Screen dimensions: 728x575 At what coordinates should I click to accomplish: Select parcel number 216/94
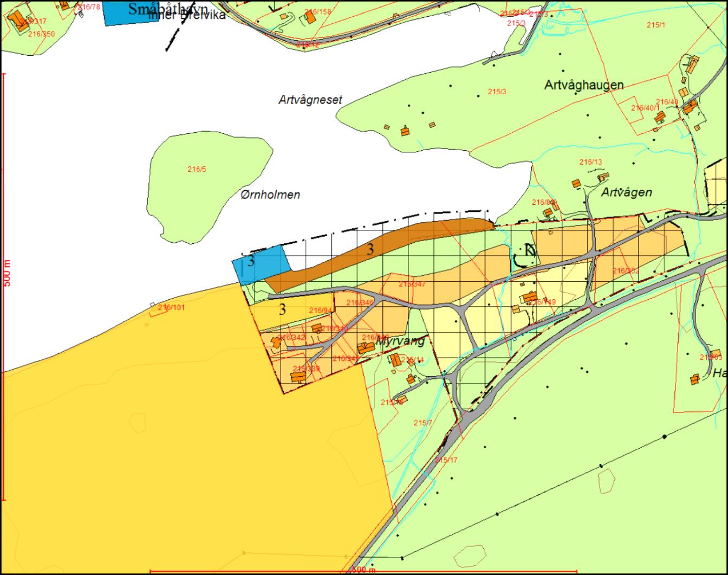click(320, 311)
